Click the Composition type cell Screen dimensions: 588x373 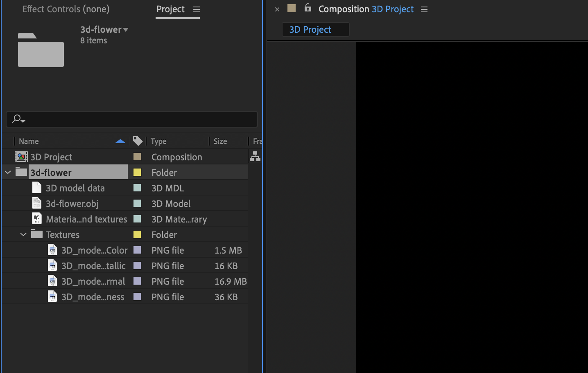tap(177, 157)
